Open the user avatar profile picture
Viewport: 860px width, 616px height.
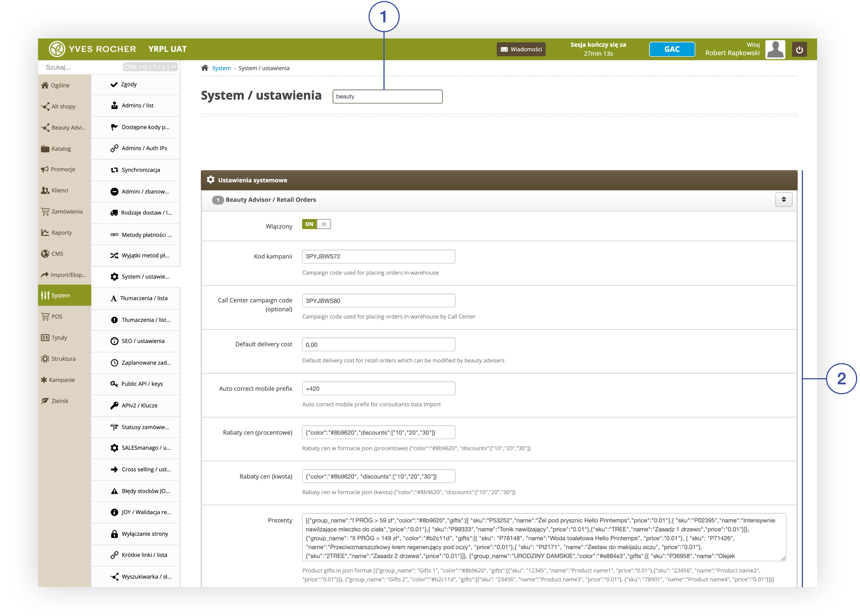(775, 49)
